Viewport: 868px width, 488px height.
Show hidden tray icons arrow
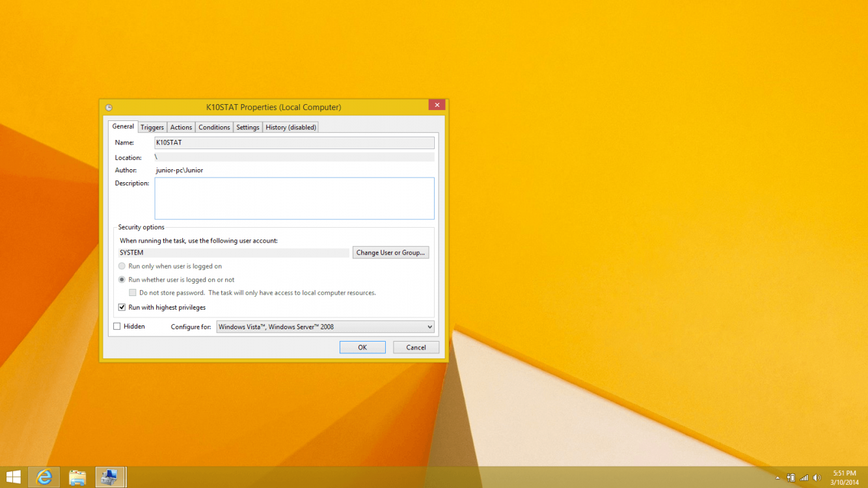coord(778,478)
